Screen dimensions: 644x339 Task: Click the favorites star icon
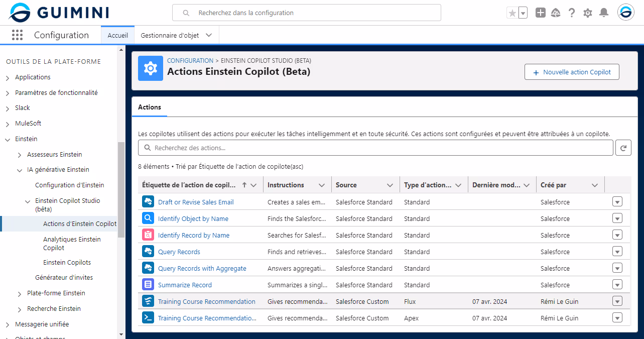pyautogui.click(x=512, y=13)
